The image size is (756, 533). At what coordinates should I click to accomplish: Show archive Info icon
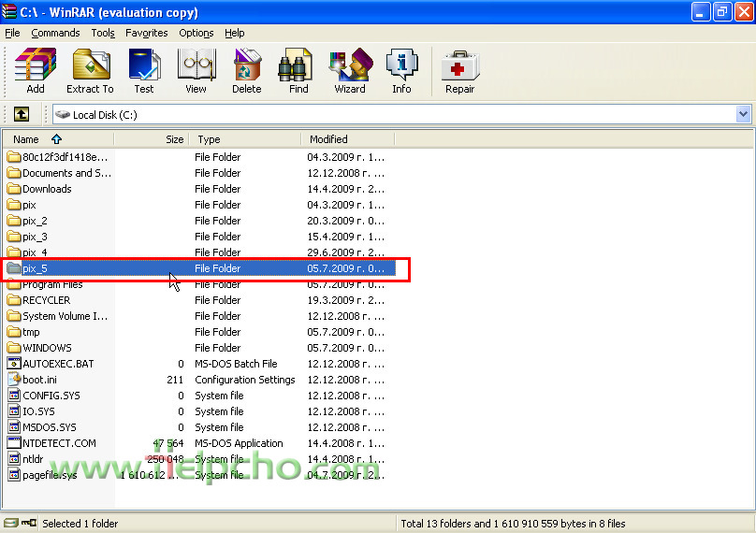(401, 65)
